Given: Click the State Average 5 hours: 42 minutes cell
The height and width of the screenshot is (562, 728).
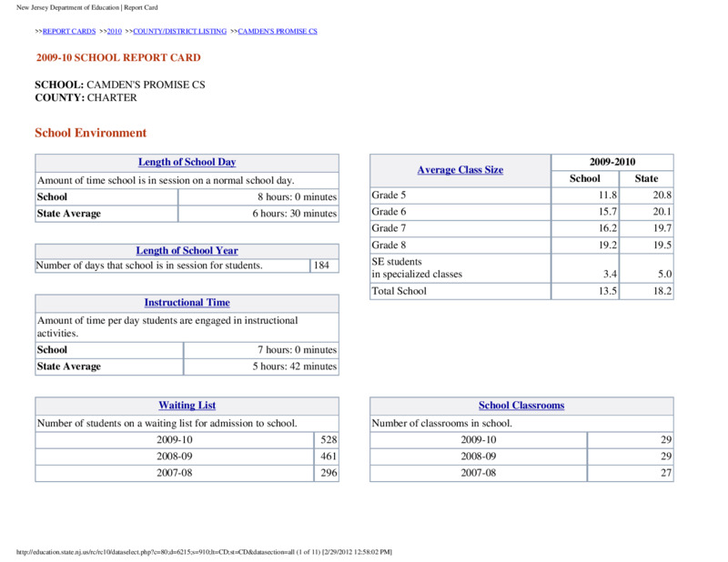Looking at the screenshot, I should tap(261, 366).
